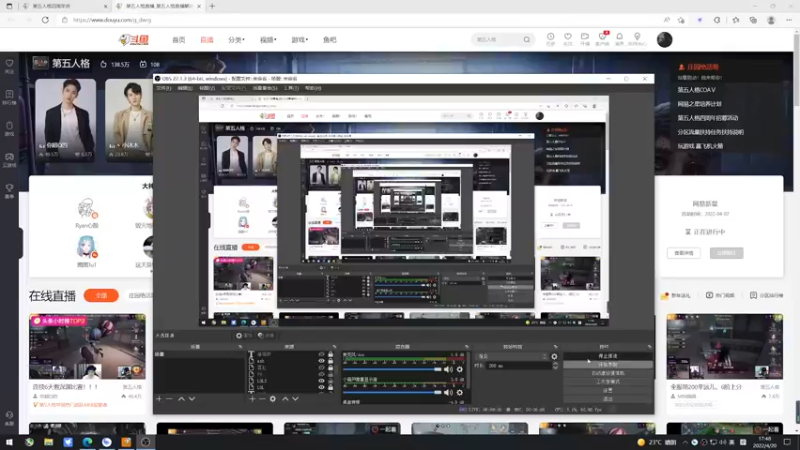Image resolution: width=800 pixels, height=450 pixels.
Task: Click 停止推流 stop streaming button
Action: pyautogui.click(x=608, y=356)
